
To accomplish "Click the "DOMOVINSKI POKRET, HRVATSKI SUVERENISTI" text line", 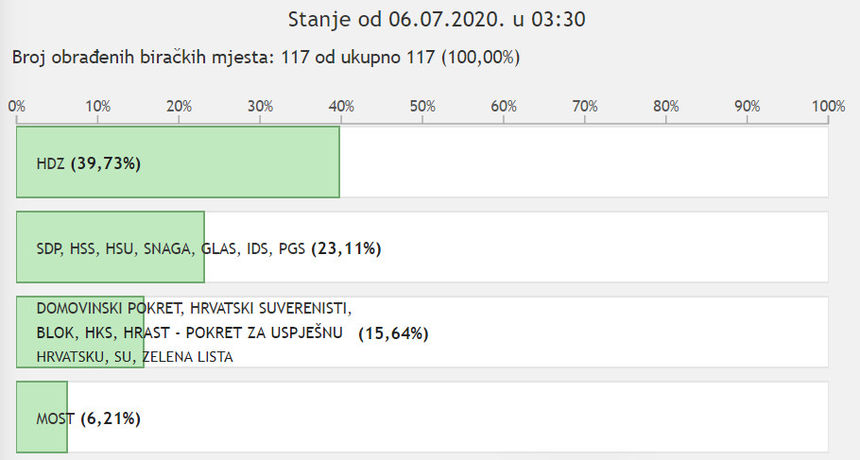I will pos(194,308).
